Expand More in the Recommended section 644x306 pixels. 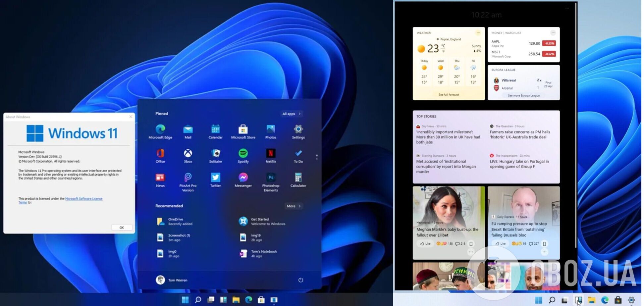tap(293, 206)
